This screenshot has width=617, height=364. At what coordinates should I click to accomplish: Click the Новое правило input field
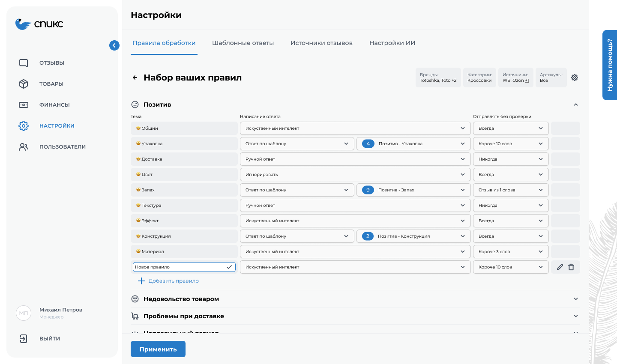(x=180, y=266)
